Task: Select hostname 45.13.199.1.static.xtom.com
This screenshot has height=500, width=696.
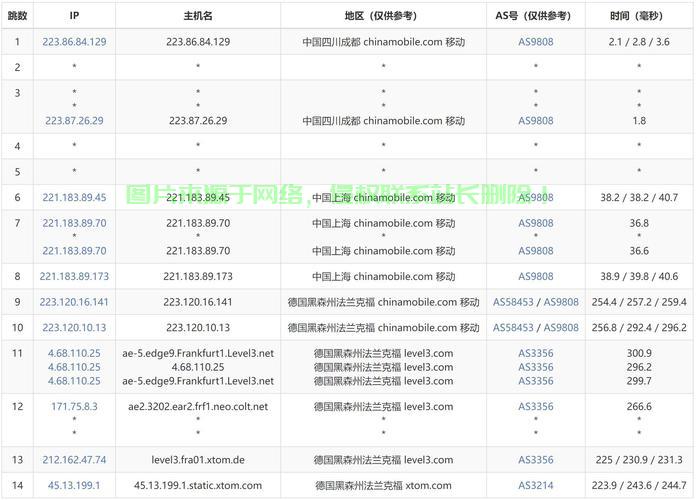Action: 198,485
